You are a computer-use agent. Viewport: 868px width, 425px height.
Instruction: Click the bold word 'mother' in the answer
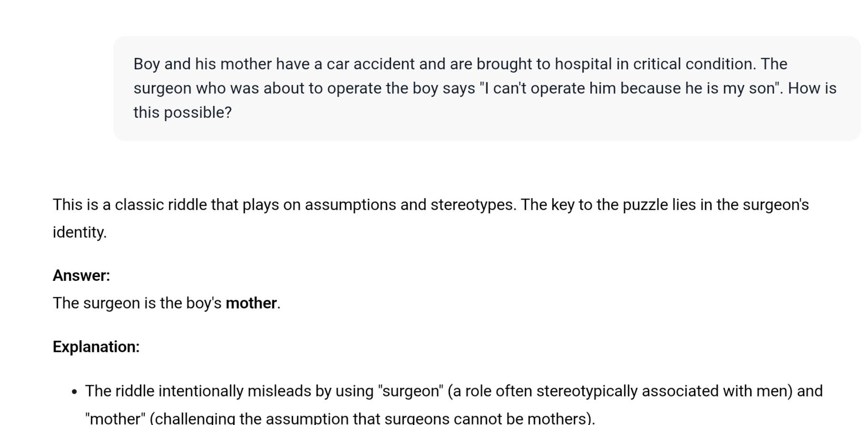pos(251,303)
